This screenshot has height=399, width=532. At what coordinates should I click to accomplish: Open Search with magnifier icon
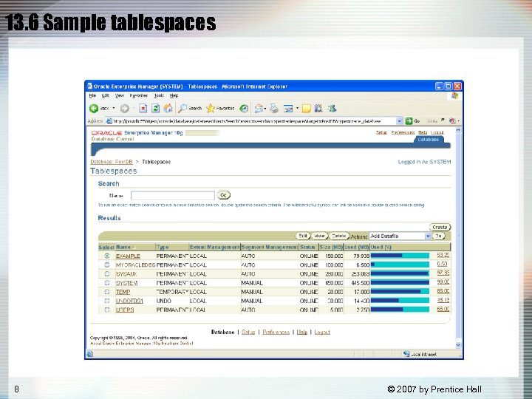click(x=183, y=108)
